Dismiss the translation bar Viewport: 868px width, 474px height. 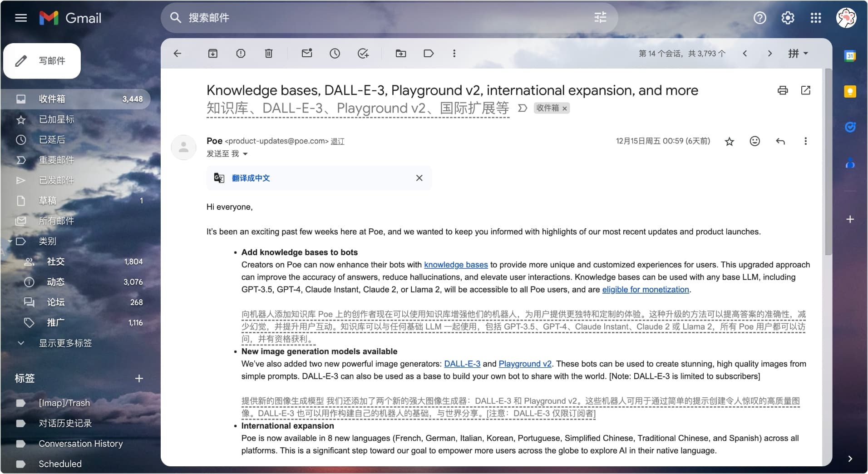coord(419,178)
